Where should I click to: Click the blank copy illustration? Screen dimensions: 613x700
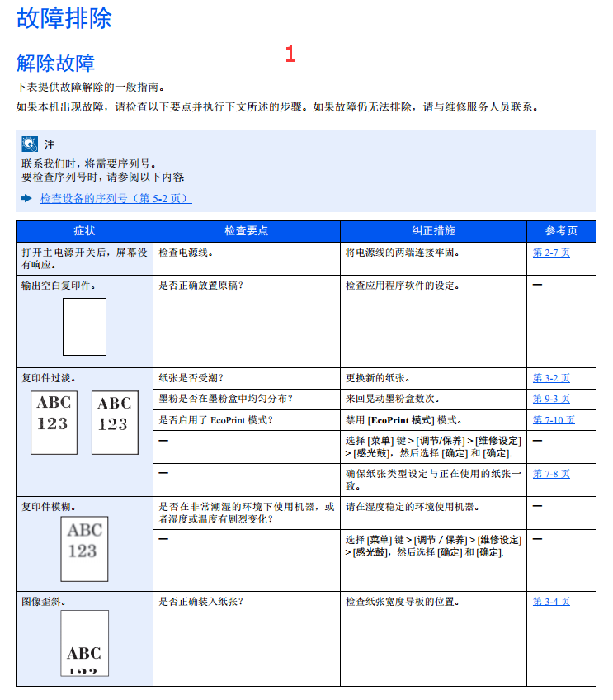click(x=84, y=327)
